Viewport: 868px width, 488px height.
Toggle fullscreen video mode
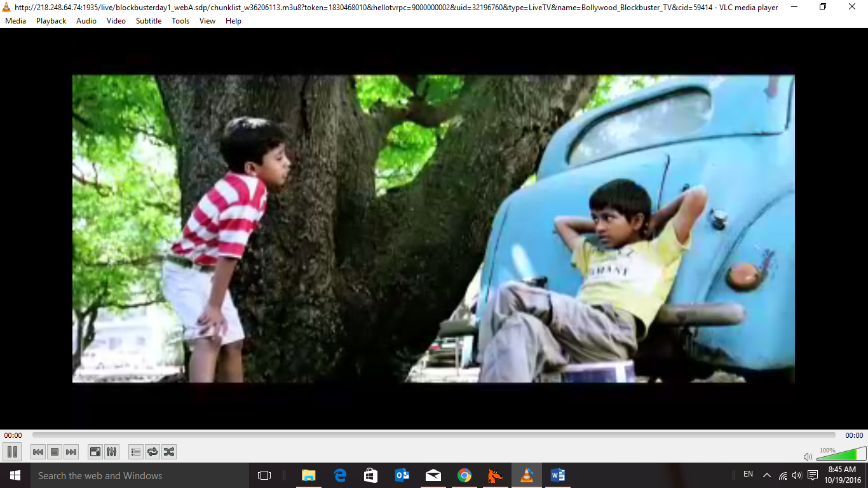(x=95, y=452)
